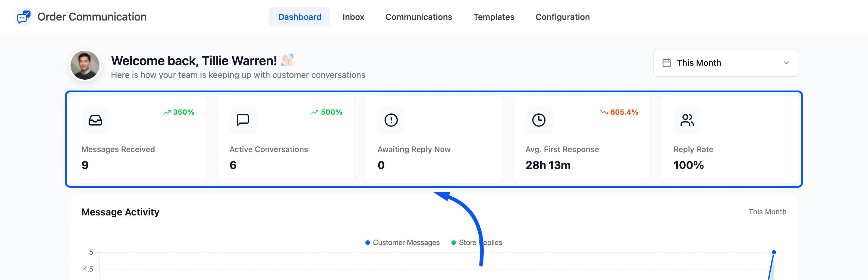Open the Inbox tab
This screenshot has height=280, width=868.
pyautogui.click(x=353, y=17)
